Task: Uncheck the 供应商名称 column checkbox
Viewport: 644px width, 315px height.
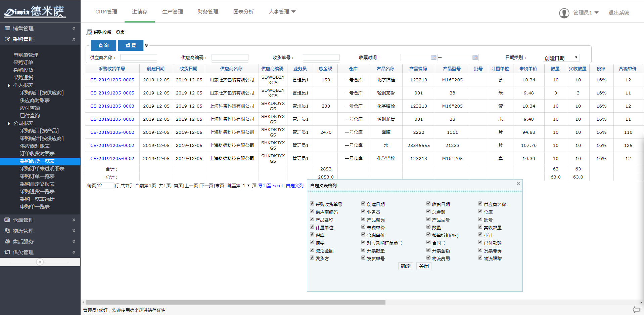Action: pyautogui.click(x=480, y=204)
